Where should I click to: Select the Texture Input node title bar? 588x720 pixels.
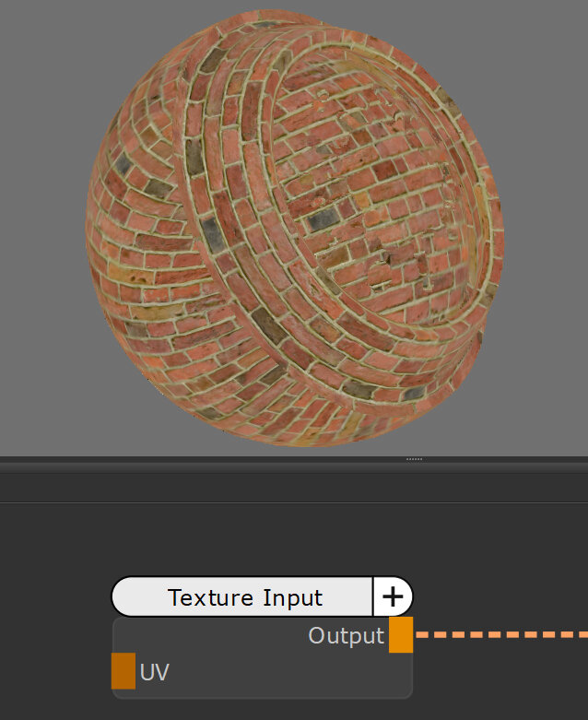(x=244, y=596)
